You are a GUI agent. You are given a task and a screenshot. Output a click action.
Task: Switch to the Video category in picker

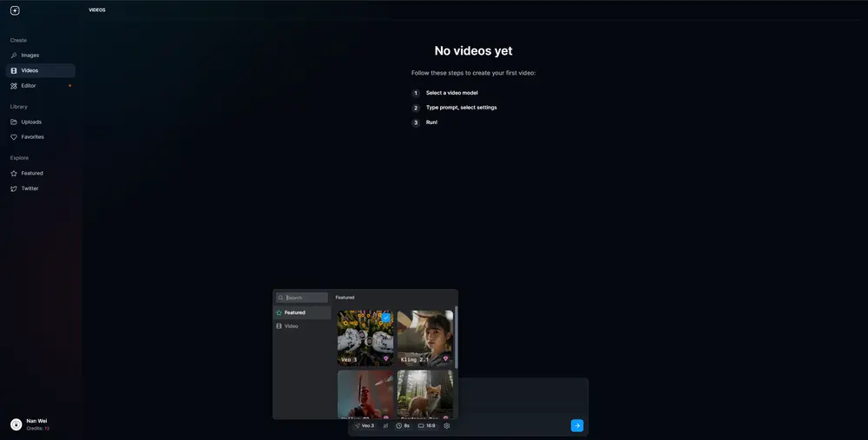[x=292, y=326]
